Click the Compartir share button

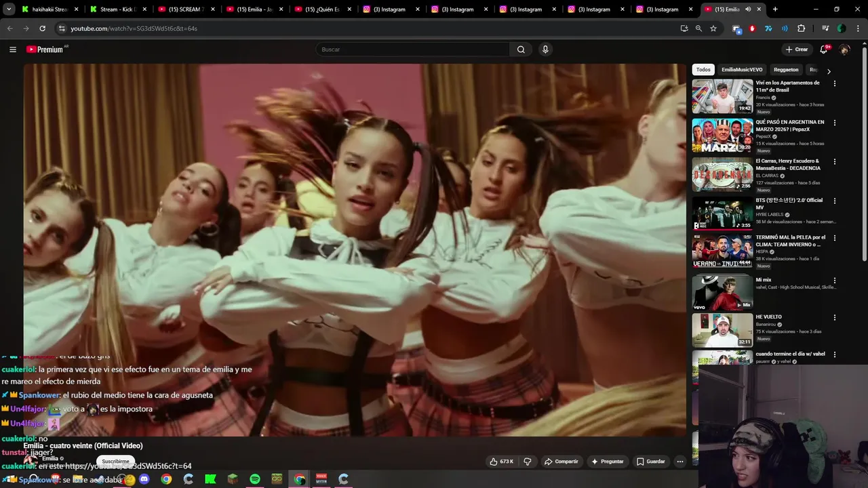point(561,462)
